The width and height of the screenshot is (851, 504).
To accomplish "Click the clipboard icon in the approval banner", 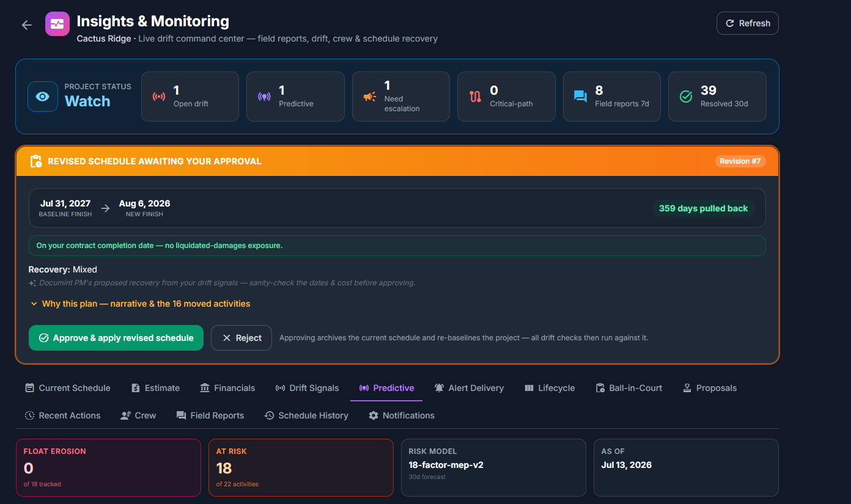I will 36,161.
